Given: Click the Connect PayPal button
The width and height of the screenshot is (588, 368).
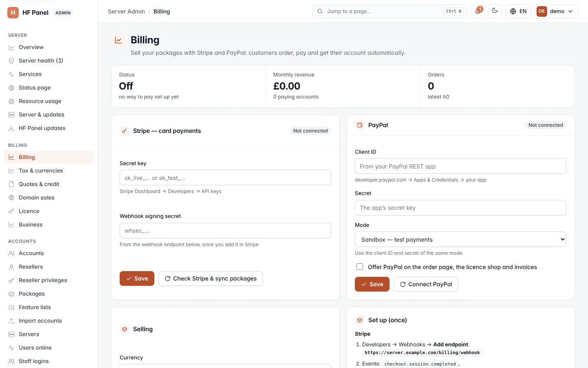Looking at the screenshot, I should coord(426,284).
